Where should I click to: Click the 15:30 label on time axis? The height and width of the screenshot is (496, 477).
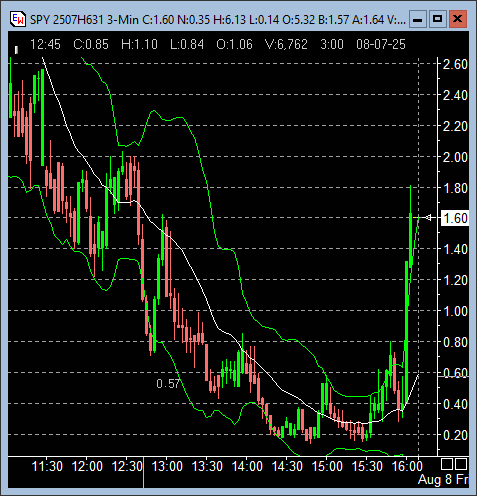[x=367, y=466]
